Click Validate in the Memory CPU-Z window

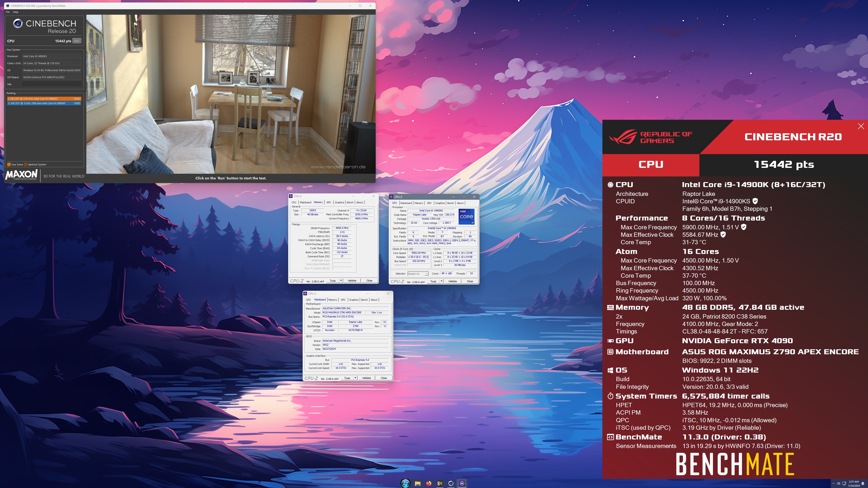(x=352, y=281)
